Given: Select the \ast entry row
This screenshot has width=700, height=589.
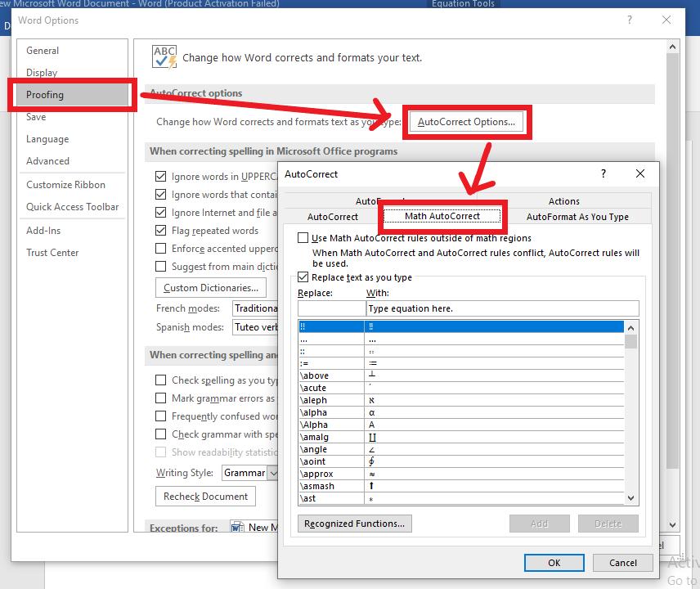Looking at the screenshot, I should click(x=461, y=498).
